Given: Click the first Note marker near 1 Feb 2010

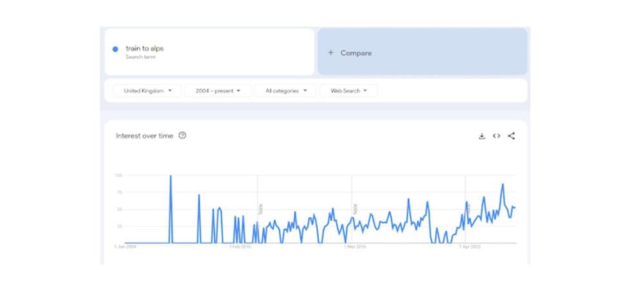Looking at the screenshot, I should 261,209.
